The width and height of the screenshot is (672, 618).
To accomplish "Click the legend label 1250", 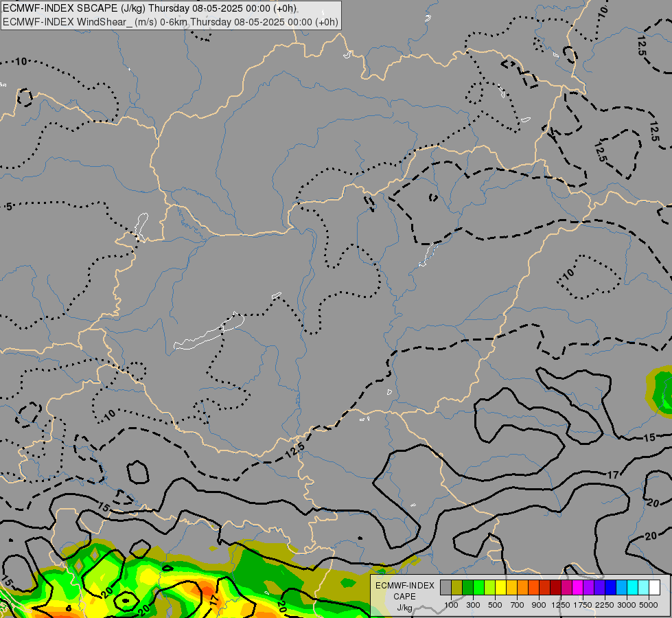I will pos(561,605).
